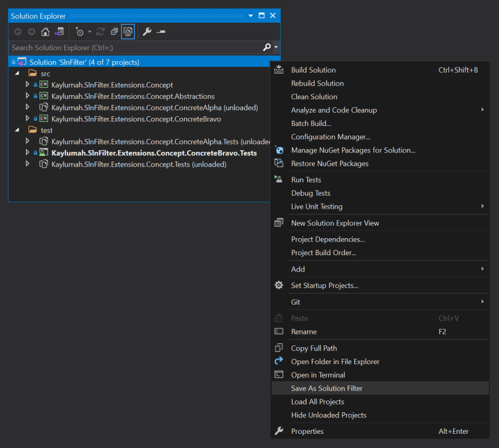Click Open Folder in File Explorer arrow icon
The image size is (499, 448).
pos(279,361)
